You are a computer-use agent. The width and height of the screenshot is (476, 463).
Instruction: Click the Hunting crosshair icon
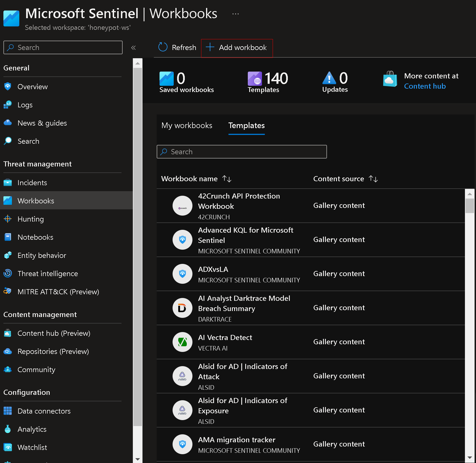pos(8,219)
